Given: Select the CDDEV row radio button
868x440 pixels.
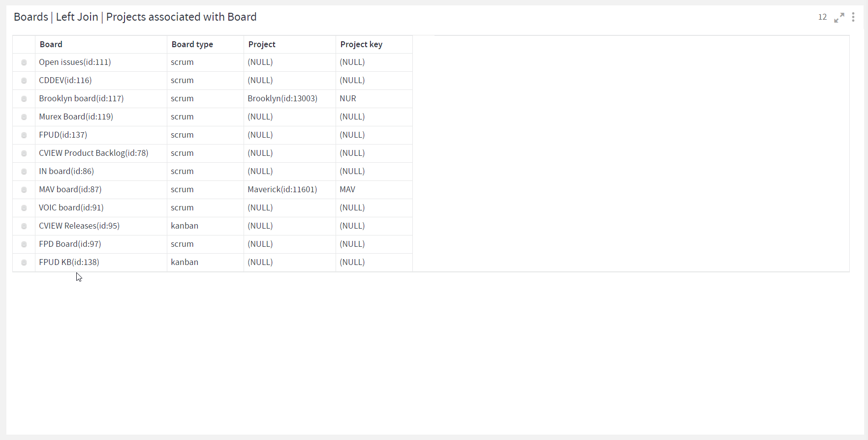Looking at the screenshot, I should point(24,81).
